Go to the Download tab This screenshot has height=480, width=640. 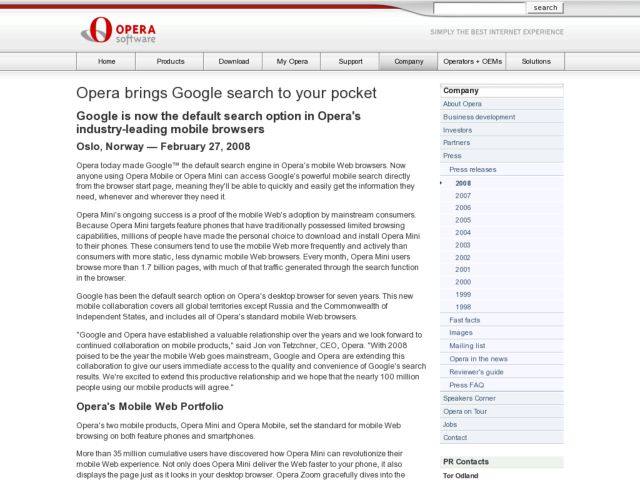click(x=233, y=61)
